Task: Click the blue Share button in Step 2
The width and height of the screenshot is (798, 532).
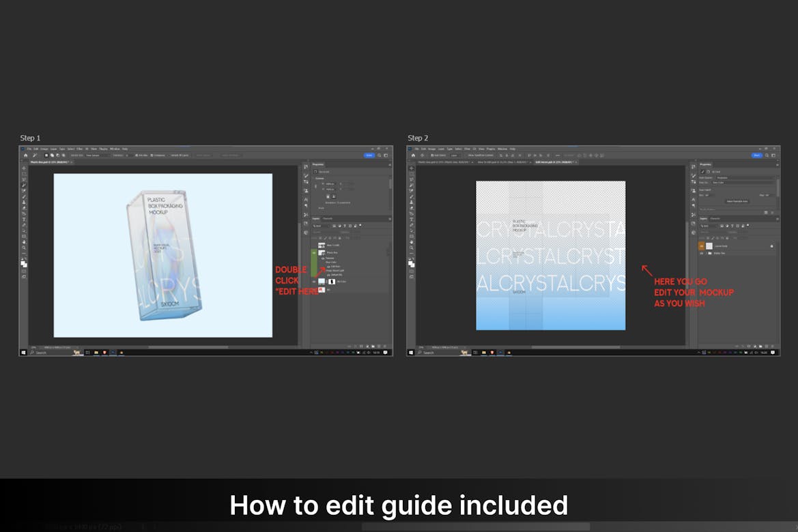Action: pyautogui.click(x=756, y=156)
